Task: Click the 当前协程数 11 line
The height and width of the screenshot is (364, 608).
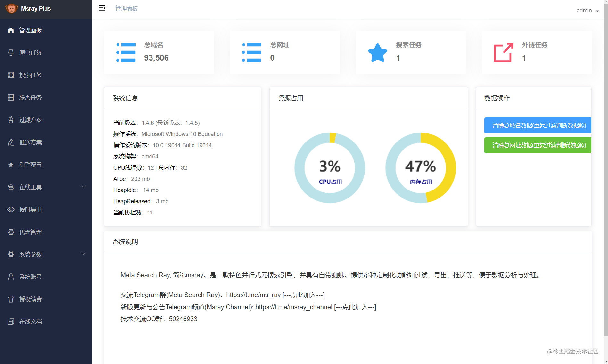Action: [133, 213]
